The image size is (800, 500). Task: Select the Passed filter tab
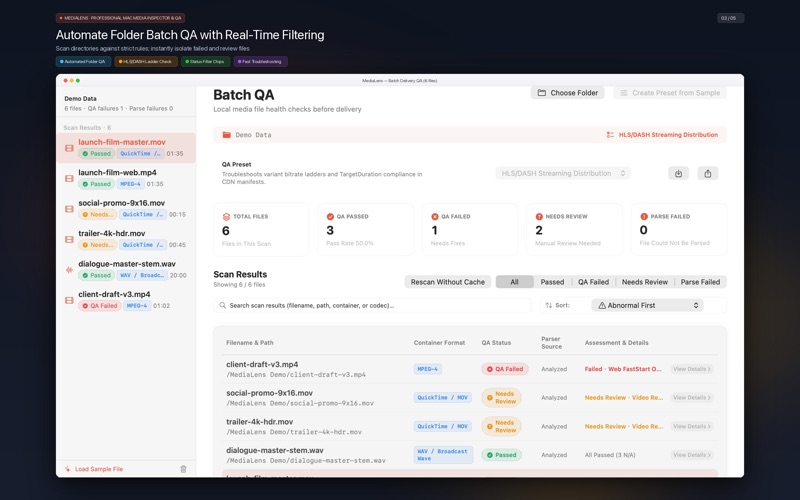click(552, 282)
